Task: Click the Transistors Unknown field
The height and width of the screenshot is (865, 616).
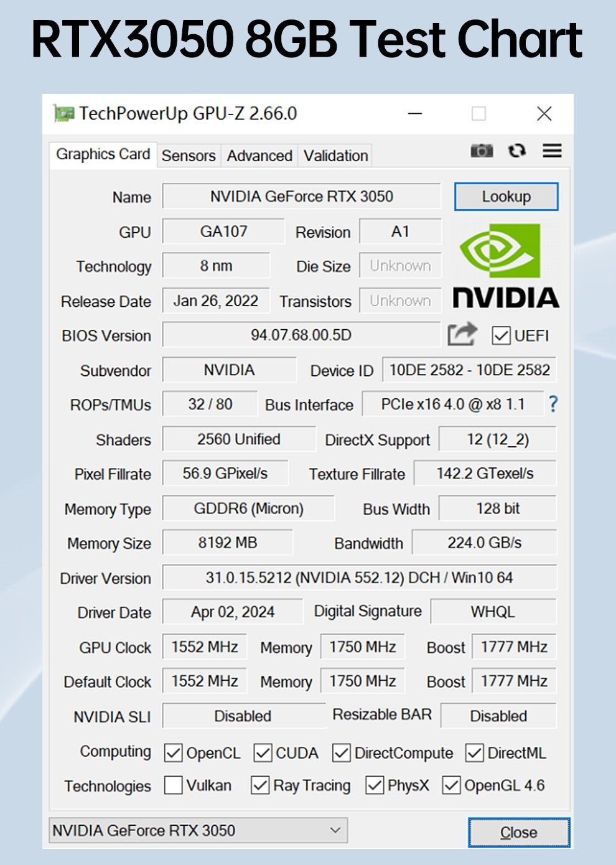Action: click(400, 301)
